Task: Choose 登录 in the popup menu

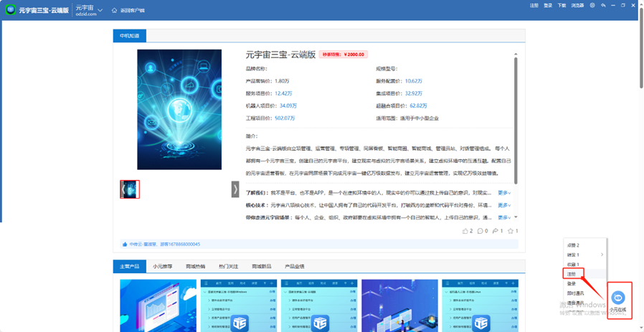Action: 572,283
